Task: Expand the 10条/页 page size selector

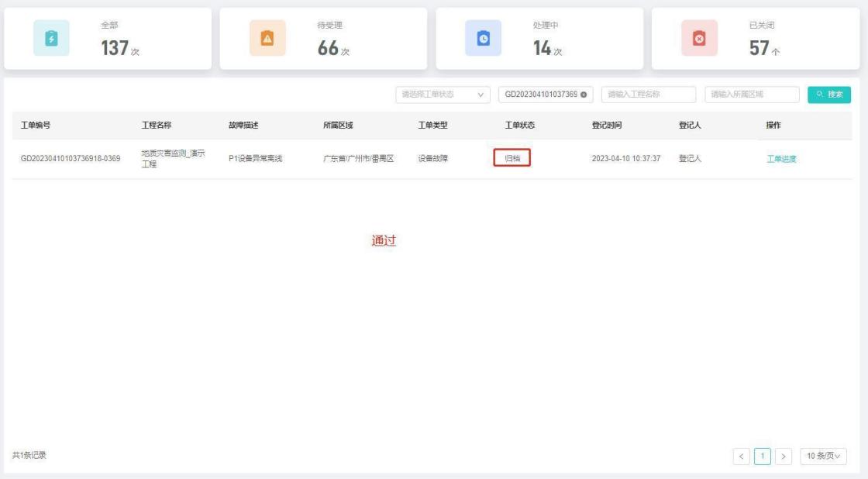Action: (x=823, y=456)
